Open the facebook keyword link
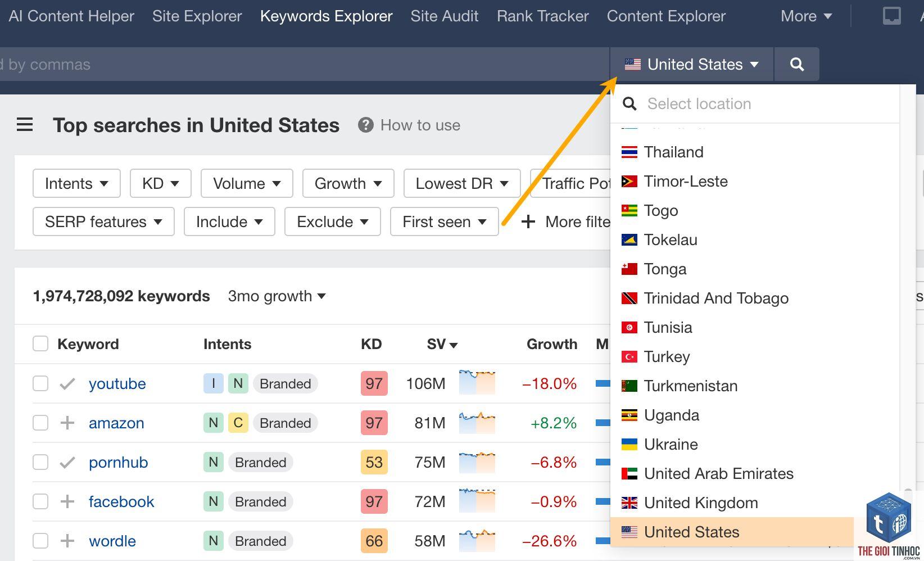The height and width of the screenshot is (561, 924). tap(121, 501)
